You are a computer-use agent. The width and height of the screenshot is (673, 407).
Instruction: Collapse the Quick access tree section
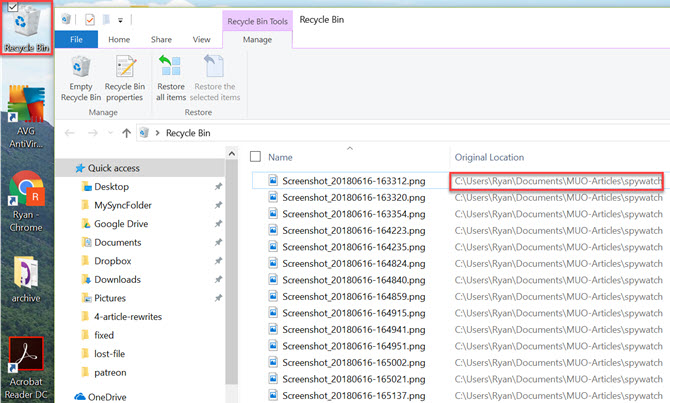64,168
